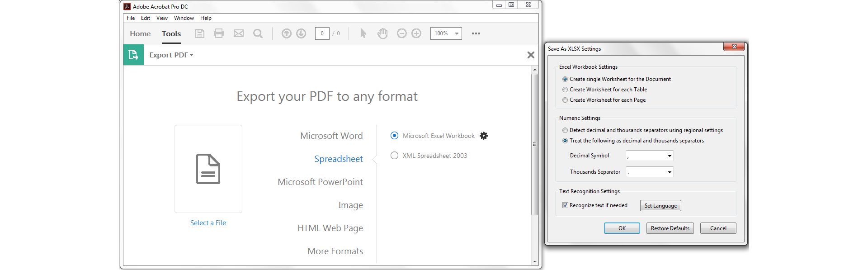The image size is (868, 270).
Task: Cancel the Save As XLSX Settings dialog
Action: pos(718,228)
